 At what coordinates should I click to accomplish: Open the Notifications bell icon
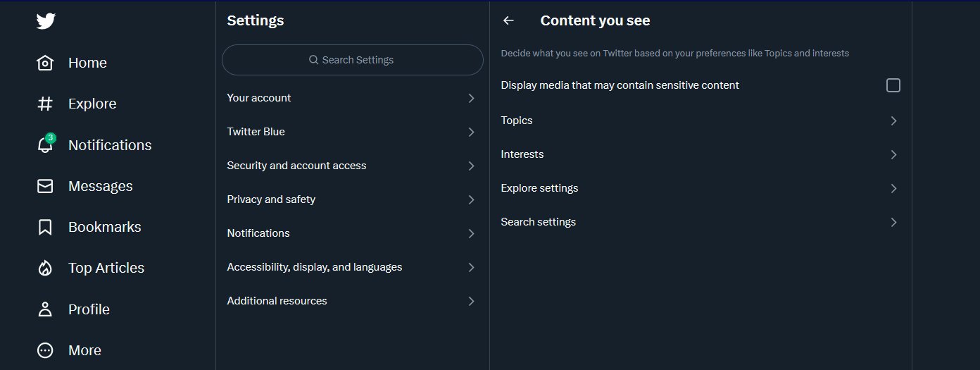45,144
